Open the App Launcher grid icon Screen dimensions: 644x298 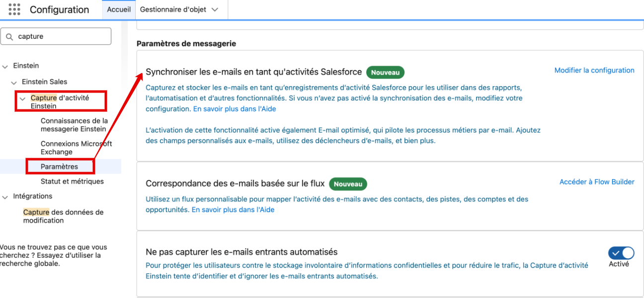point(14,9)
